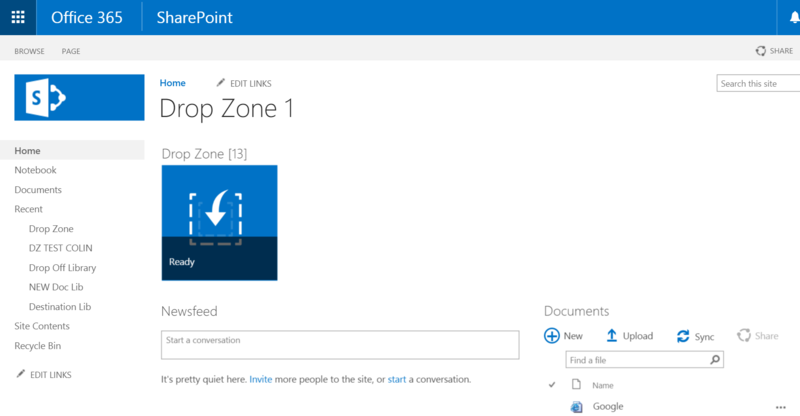The image size is (800, 416).
Task: Open Notebook from the left navigation
Action: coord(35,170)
